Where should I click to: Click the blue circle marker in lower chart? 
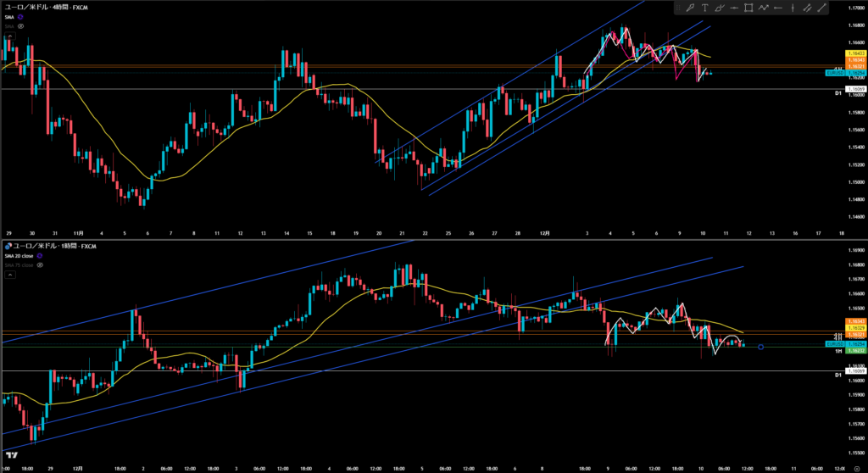pos(761,347)
